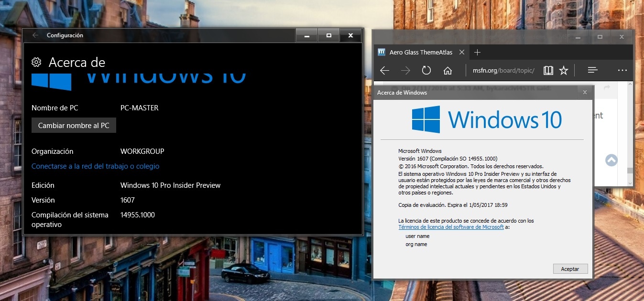The image size is (644, 301).
Task: Click the msfn.org address bar
Action: 502,71
